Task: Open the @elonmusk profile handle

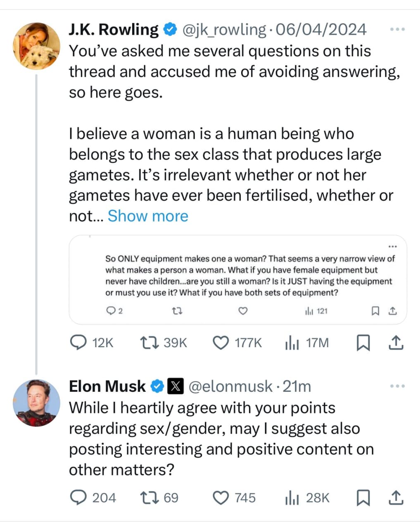Action: [230, 386]
